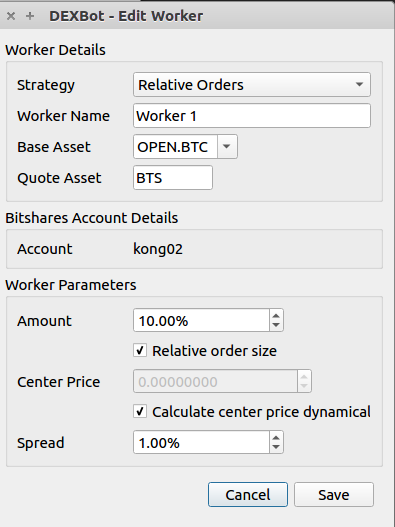Viewport: 395px width, 527px height.
Task: Decrease Amount with the down stepper arrow
Action: click(276, 325)
